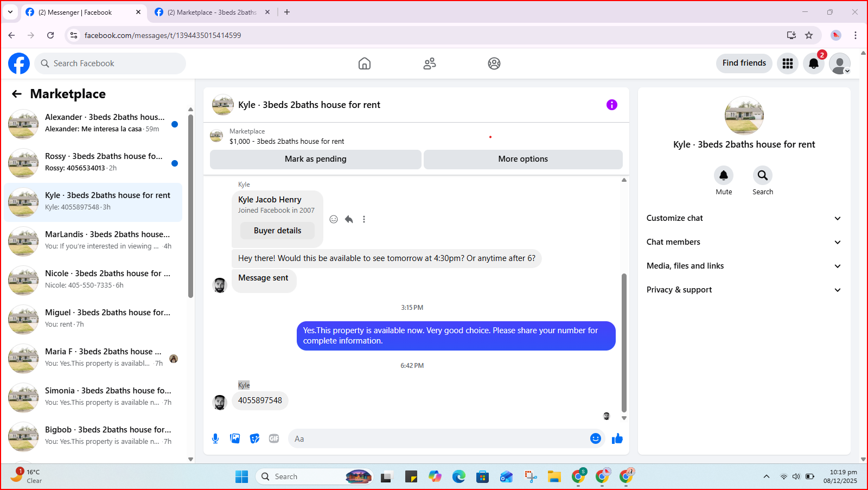Switch to the Marketplace 3beds 2baths tab
868x490 pixels.
213,12
